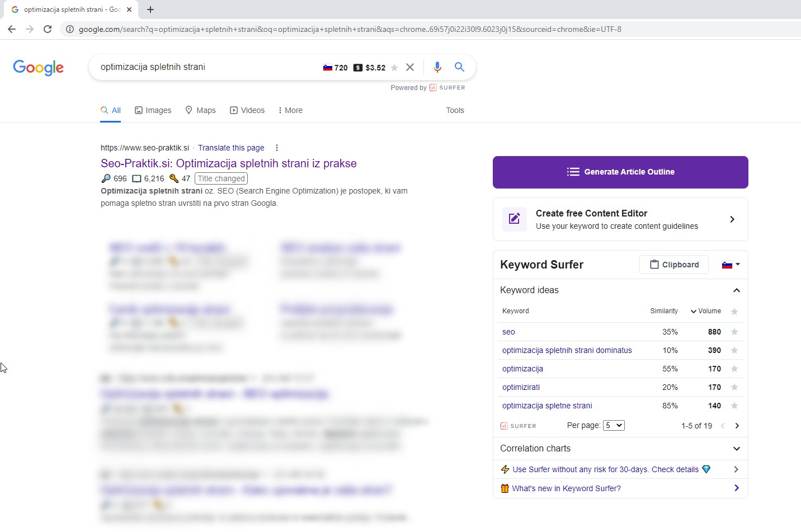The image size is (801, 532).
Task: Click the Surfer logo below the keyword list
Action: point(517,426)
